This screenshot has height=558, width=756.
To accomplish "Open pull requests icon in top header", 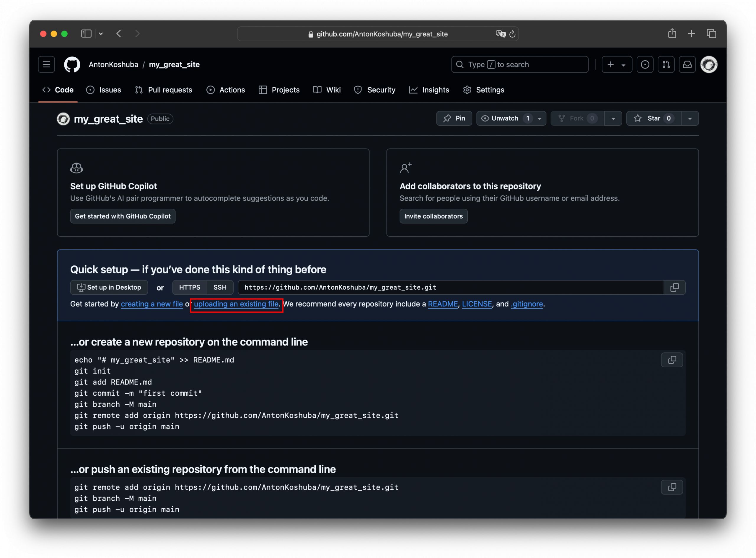I will pyautogui.click(x=666, y=64).
